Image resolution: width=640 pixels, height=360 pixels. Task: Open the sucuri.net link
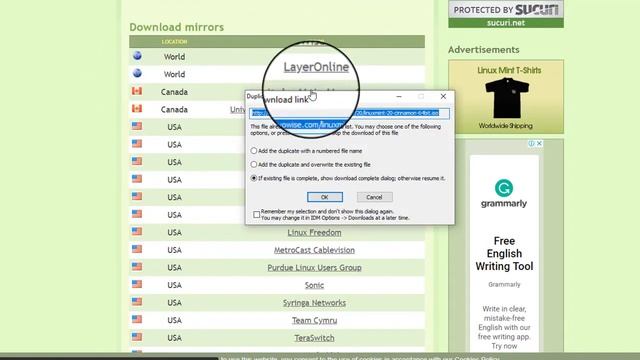pyautogui.click(x=506, y=23)
